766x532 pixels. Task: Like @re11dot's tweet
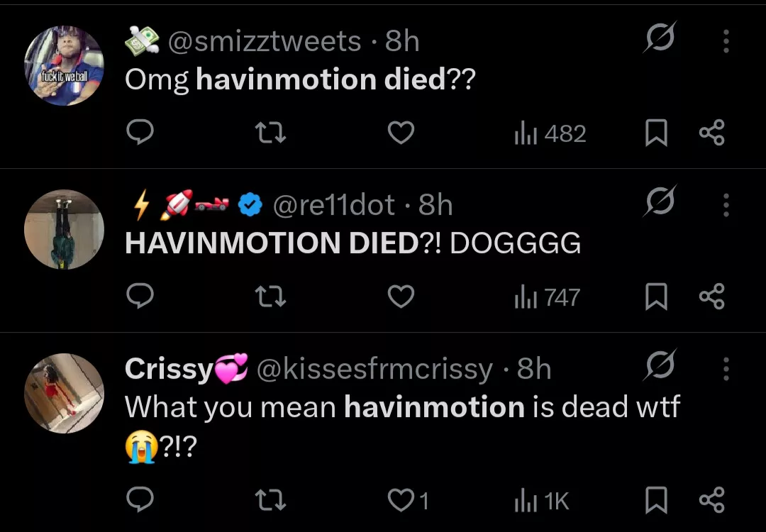point(401,297)
